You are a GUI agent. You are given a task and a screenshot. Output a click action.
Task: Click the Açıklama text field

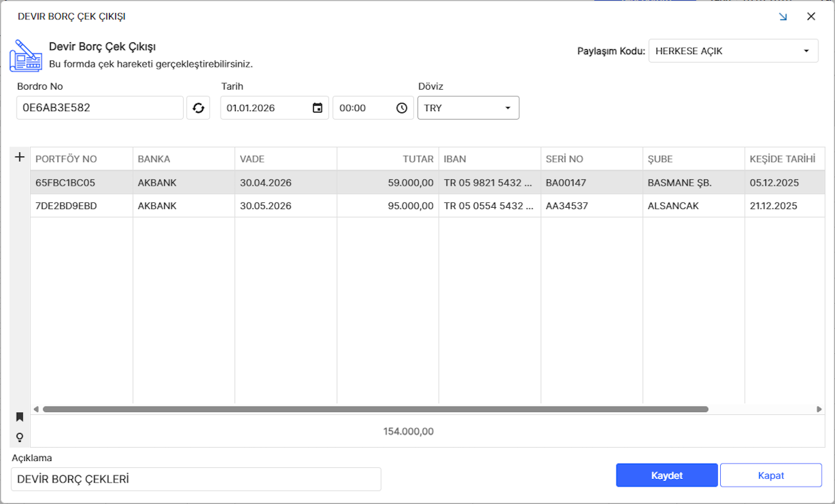196,479
